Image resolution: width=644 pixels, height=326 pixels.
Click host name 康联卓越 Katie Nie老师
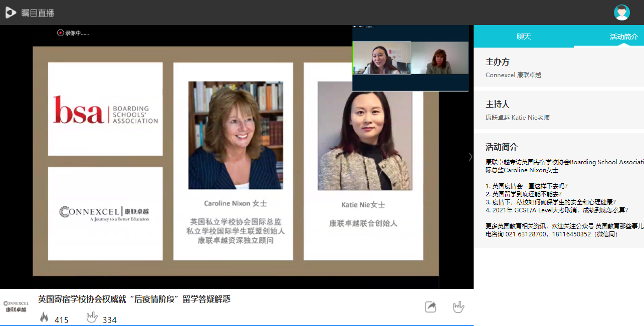517,118
